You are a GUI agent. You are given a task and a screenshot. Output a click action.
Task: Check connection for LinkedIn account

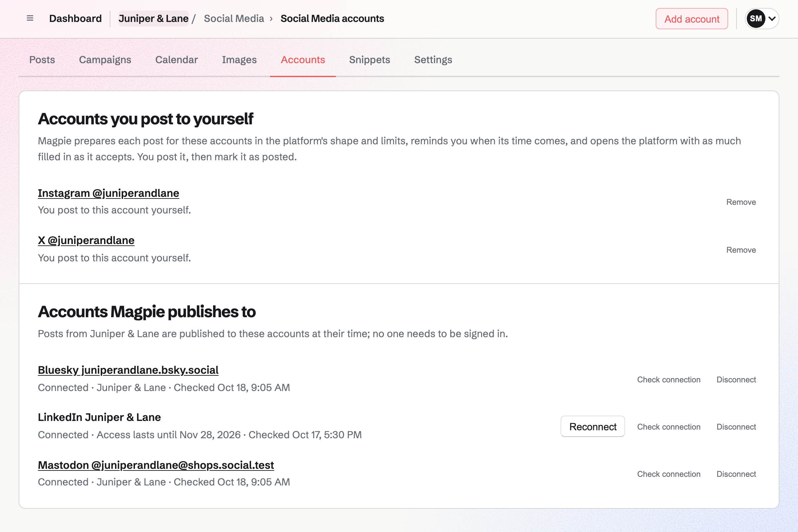pyautogui.click(x=668, y=427)
